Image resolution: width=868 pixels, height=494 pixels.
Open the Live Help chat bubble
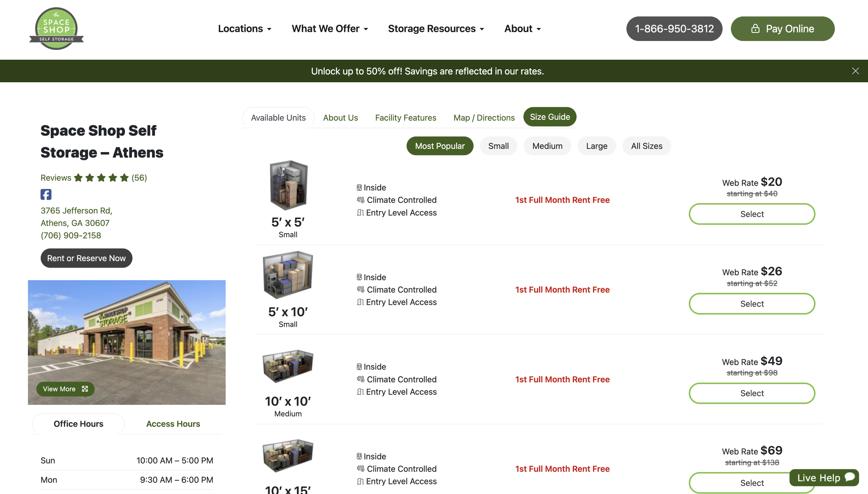(x=824, y=478)
